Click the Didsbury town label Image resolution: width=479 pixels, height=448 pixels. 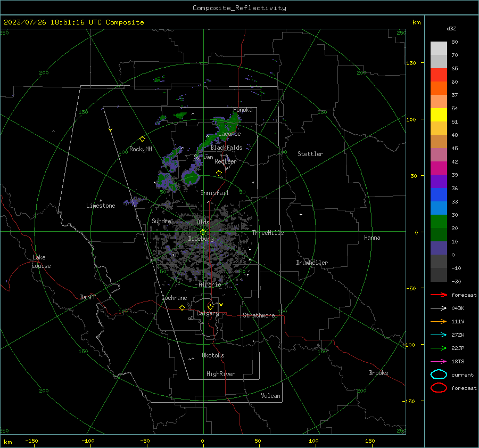tap(201, 239)
